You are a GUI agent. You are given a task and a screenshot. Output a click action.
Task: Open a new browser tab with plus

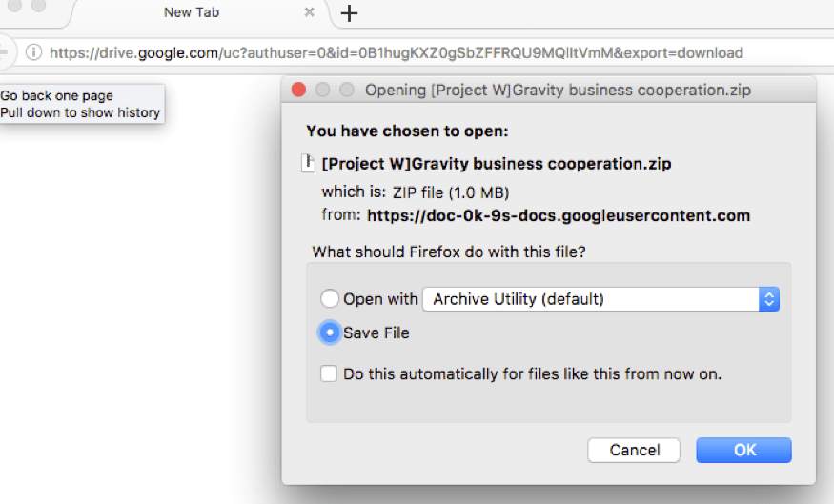tap(350, 13)
